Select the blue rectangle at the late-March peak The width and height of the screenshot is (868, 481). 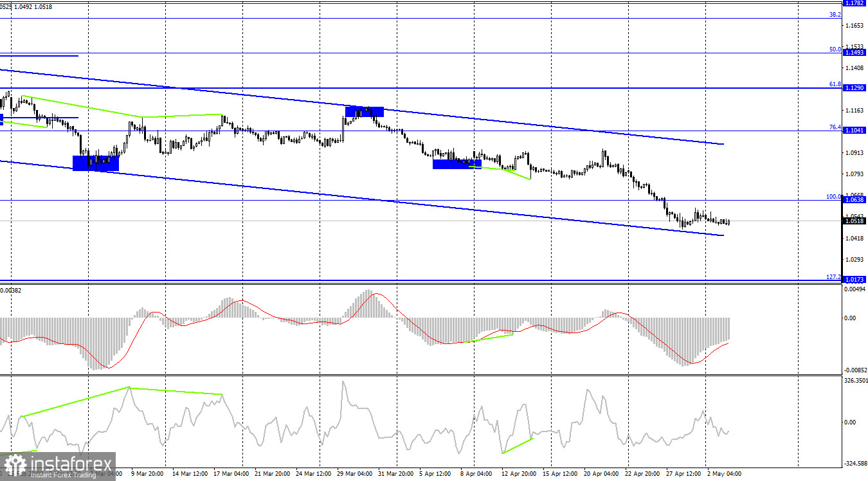pos(365,112)
